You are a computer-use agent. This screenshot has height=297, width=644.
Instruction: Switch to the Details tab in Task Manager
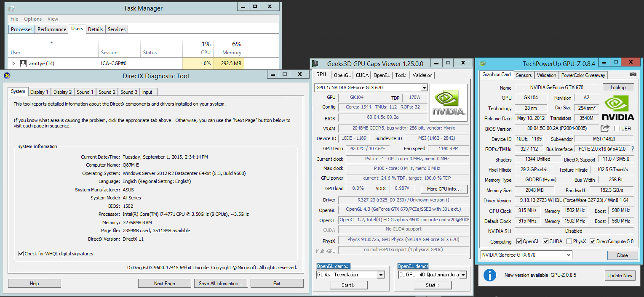click(95, 29)
